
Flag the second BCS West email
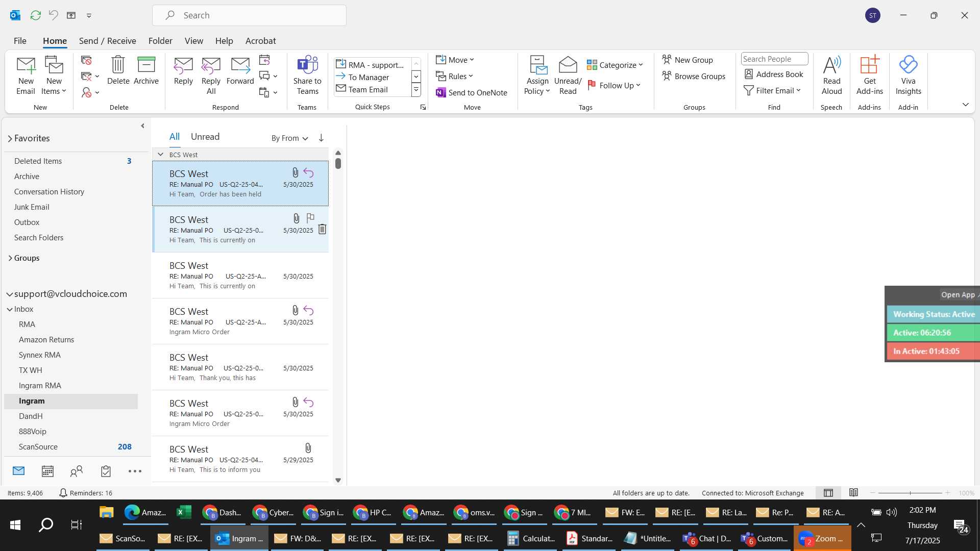click(x=310, y=218)
